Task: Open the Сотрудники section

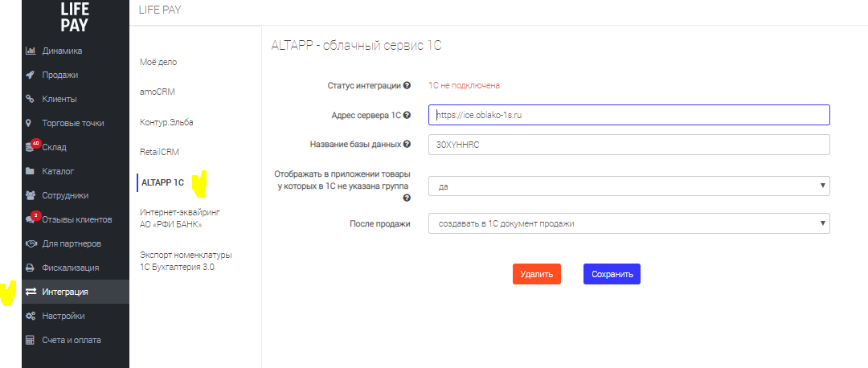Action: [x=76, y=195]
